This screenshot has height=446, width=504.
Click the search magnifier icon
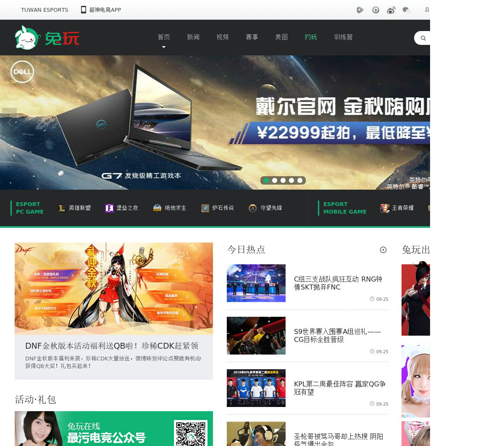tap(423, 38)
